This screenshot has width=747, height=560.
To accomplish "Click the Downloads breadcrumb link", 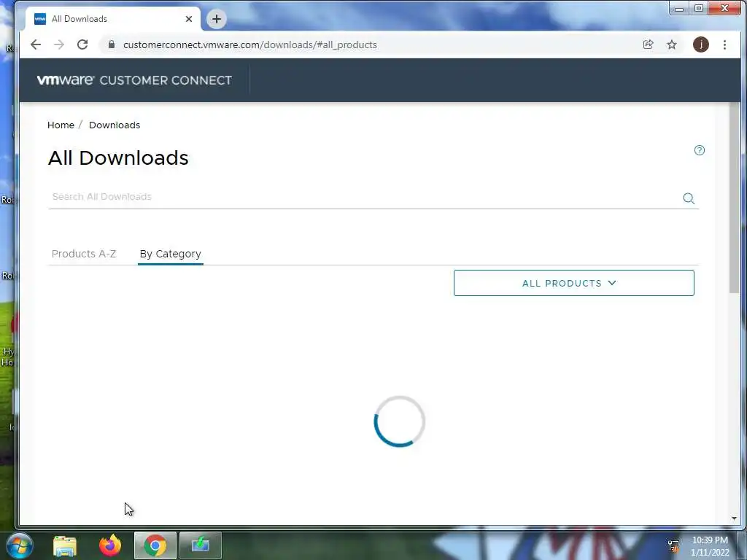I will (x=115, y=125).
